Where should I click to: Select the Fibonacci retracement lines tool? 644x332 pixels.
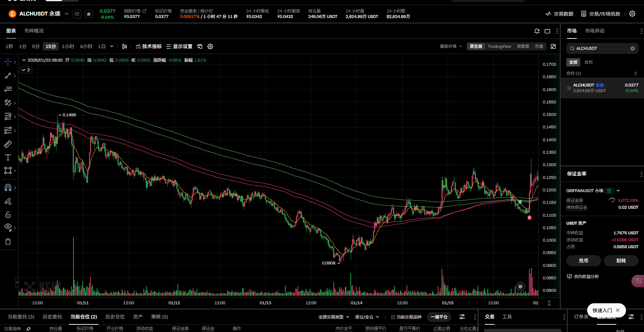pos(8,116)
